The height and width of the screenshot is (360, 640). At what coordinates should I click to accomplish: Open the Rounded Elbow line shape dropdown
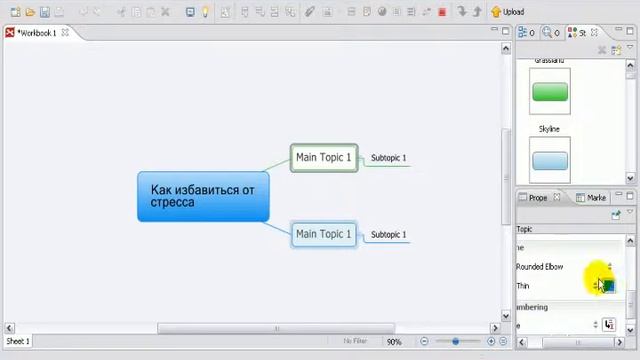(609, 267)
